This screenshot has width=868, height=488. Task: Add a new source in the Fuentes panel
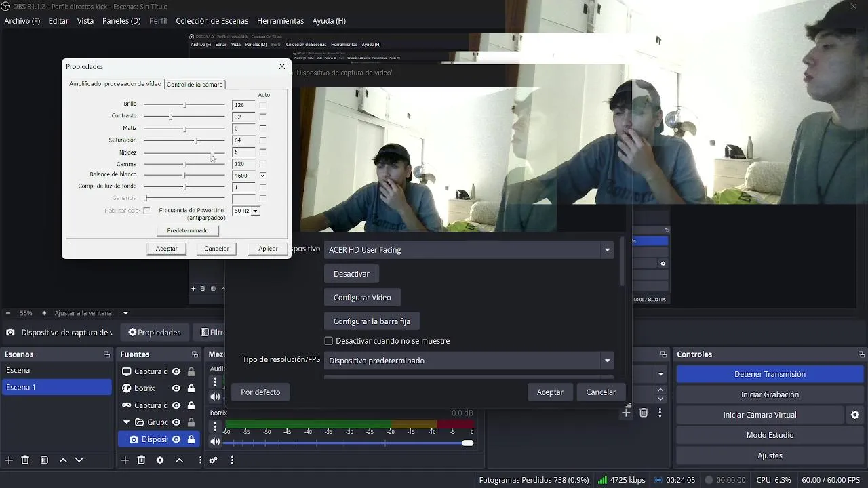[x=125, y=460]
